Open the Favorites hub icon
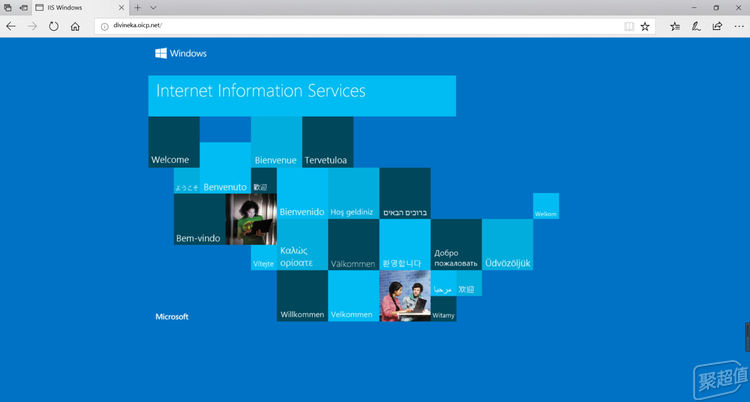 (x=676, y=26)
